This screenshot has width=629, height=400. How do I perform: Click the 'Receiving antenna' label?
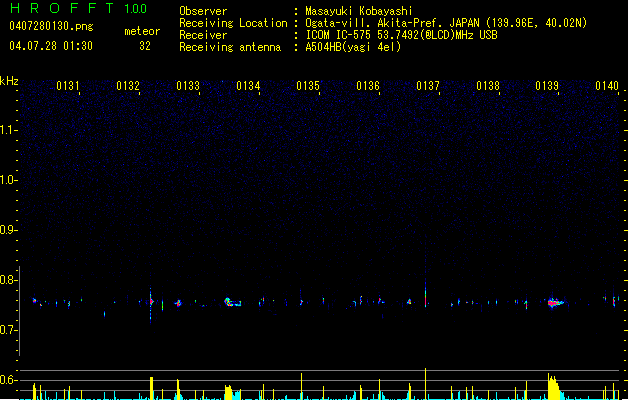click(x=230, y=47)
